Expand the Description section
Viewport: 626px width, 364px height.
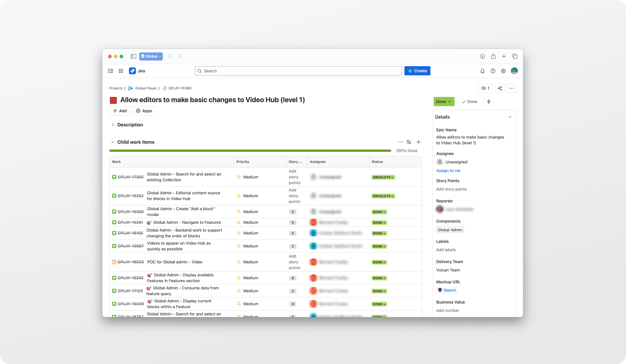(x=113, y=125)
